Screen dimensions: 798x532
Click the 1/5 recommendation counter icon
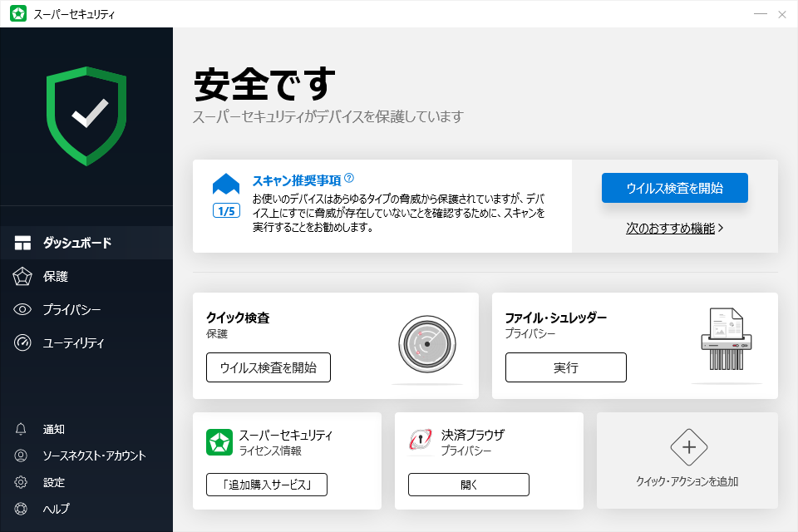click(x=226, y=210)
